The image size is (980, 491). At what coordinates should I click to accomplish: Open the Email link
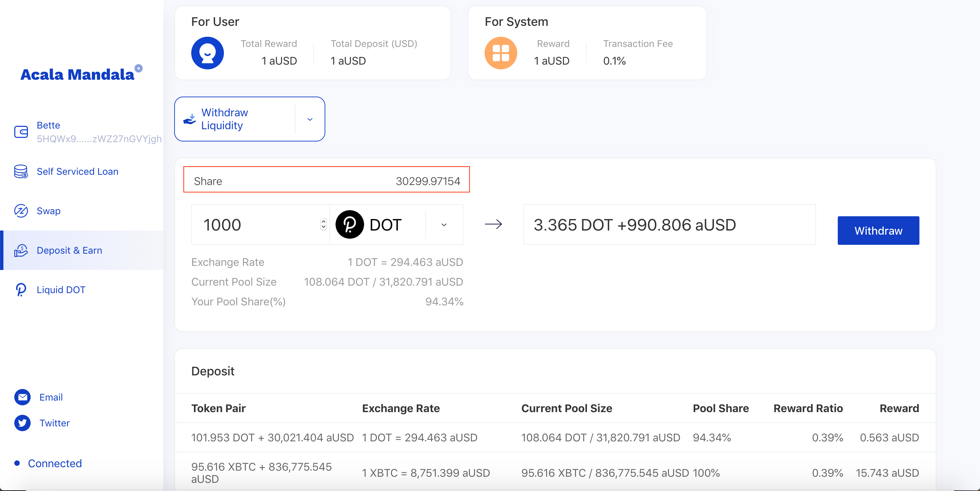pos(51,397)
